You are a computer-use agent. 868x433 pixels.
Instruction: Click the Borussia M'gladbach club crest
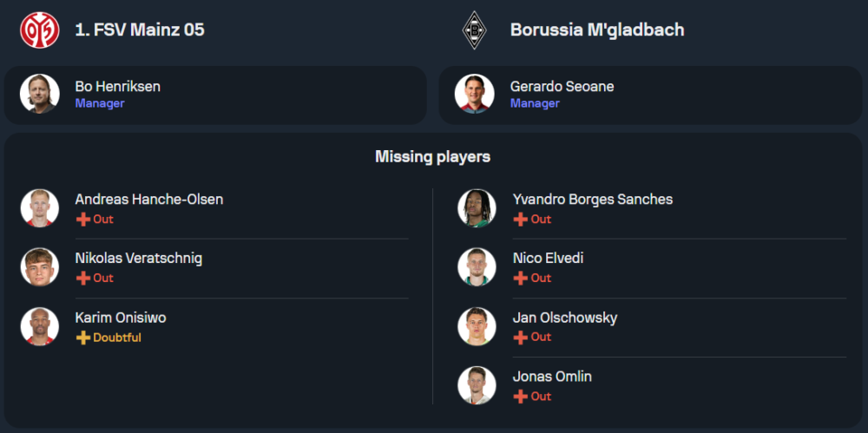pos(475,30)
